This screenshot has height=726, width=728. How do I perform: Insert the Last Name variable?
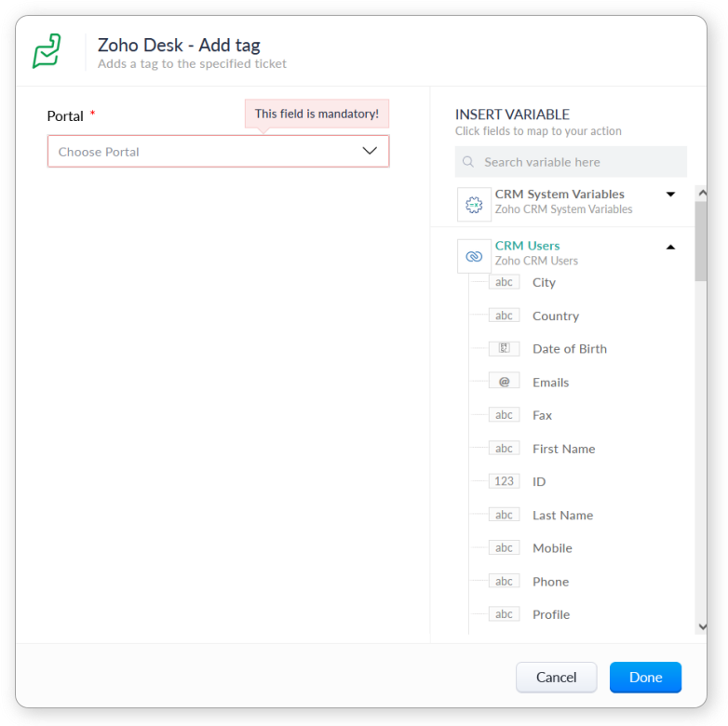(x=562, y=515)
